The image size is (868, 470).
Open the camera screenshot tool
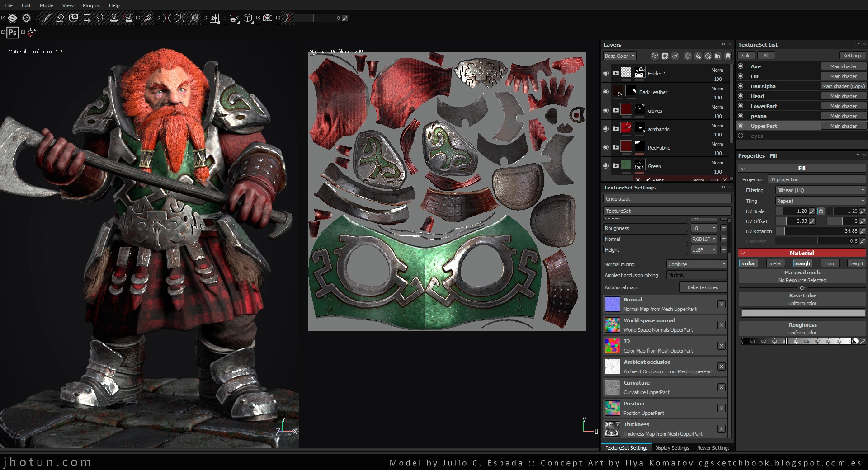(268, 18)
